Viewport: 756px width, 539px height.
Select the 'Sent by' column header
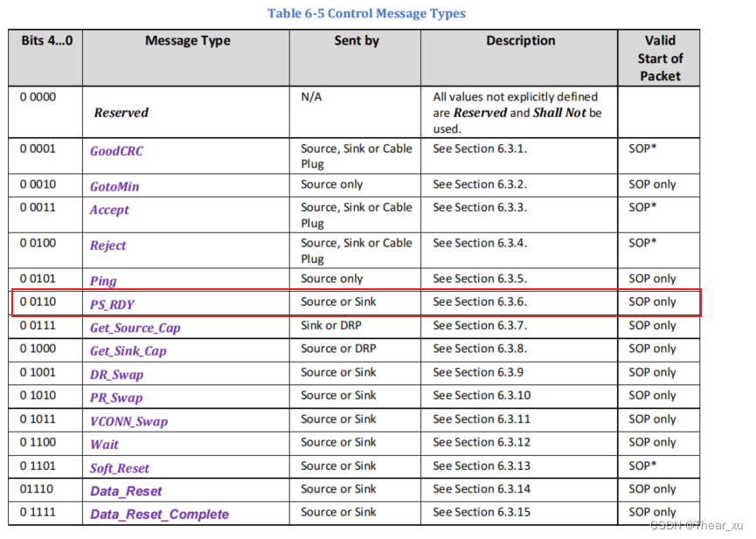[357, 41]
